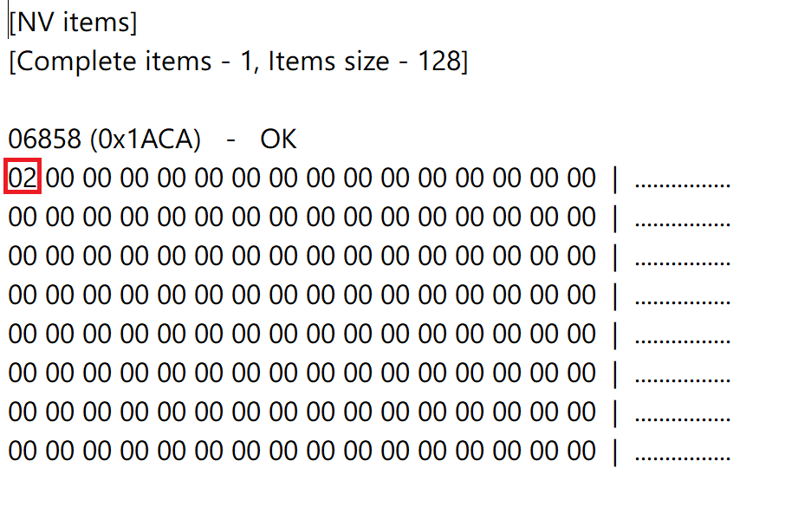
Task: Click the ASCII dots of first hex row
Action: coord(683,183)
